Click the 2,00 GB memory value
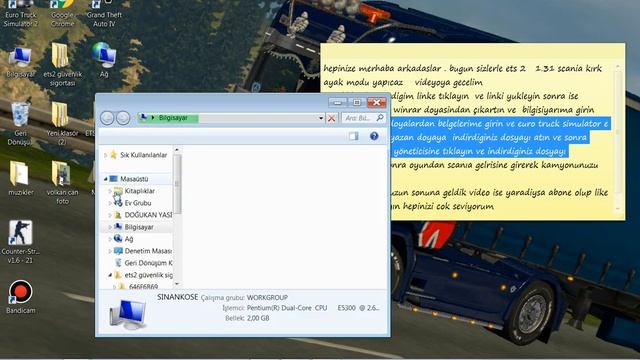The height and width of the screenshot is (360, 640). [258, 318]
